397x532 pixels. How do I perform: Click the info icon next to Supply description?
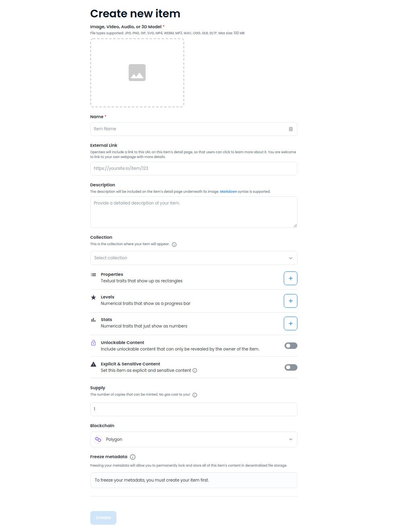195,395
